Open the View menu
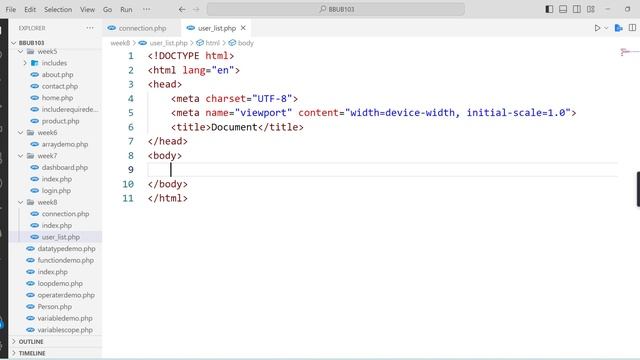640x360 pixels. [87, 9]
